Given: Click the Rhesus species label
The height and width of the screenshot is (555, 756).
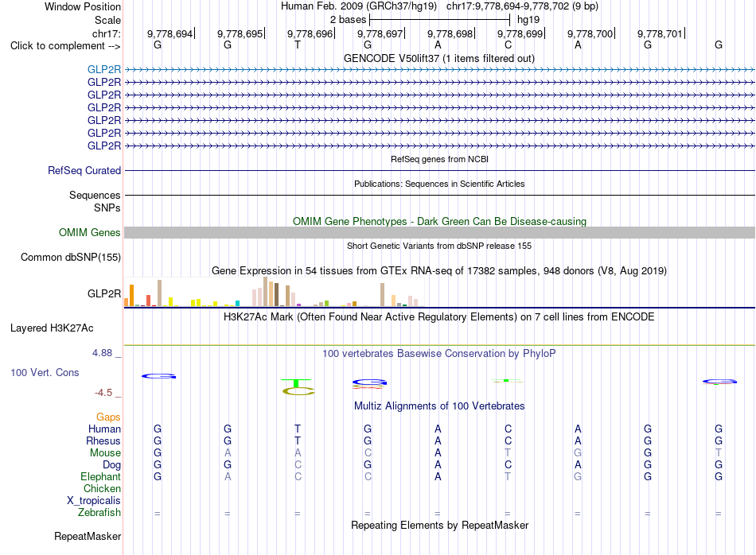Looking at the screenshot, I should tap(103, 441).
